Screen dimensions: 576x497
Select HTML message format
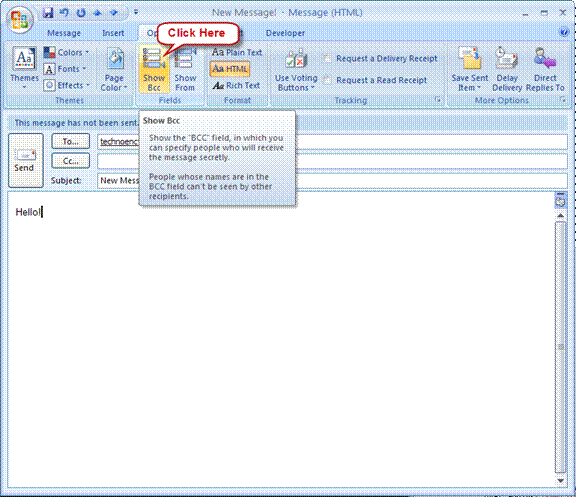(230, 69)
